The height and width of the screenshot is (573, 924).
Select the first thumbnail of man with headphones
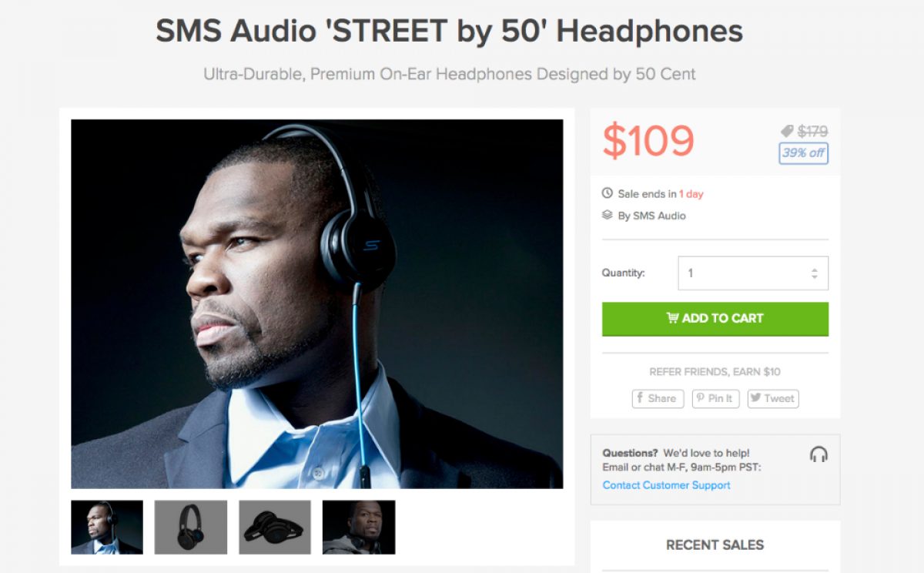(x=107, y=528)
